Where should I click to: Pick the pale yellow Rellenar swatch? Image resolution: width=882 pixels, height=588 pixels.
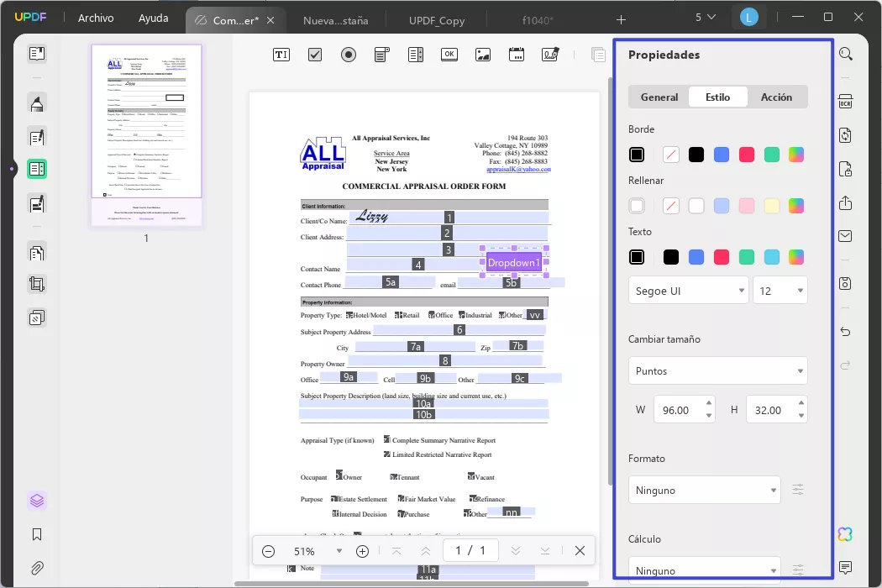pyautogui.click(x=772, y=206)
